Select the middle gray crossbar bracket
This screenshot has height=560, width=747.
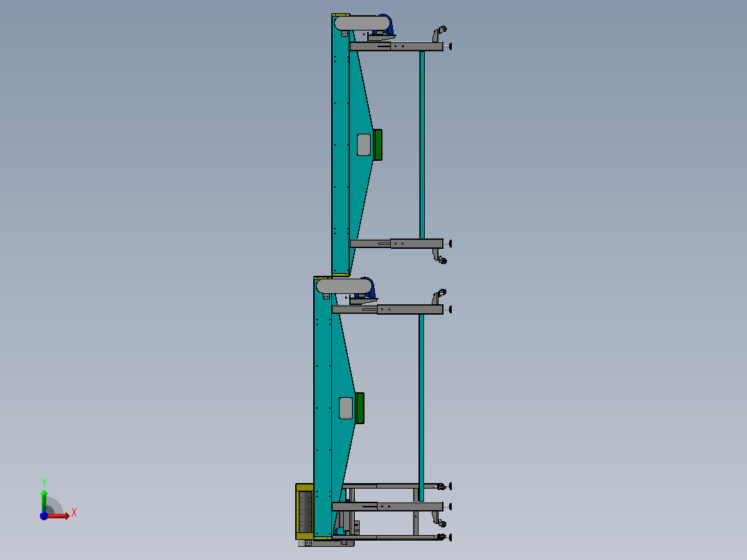[395, 243]
